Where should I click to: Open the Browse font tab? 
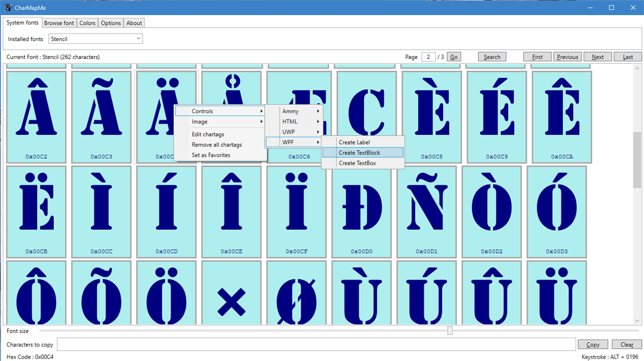(x=59, y=23)
